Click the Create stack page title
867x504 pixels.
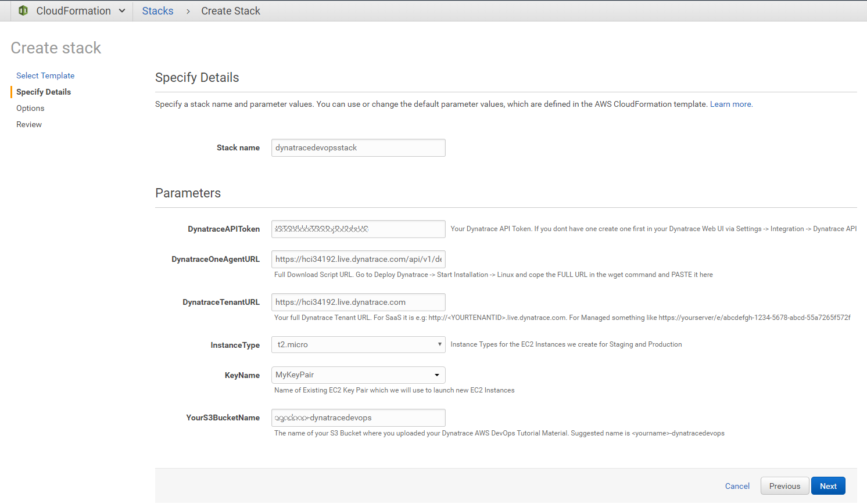click(56, 48)
